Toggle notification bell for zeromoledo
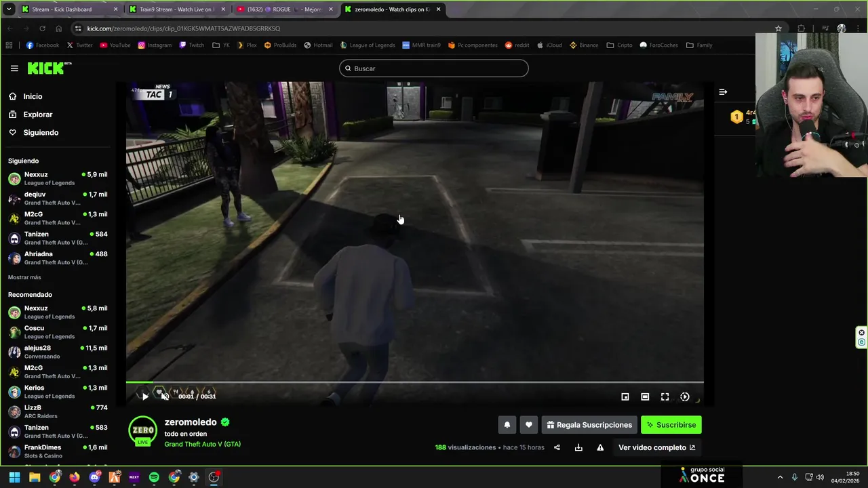Image resolution: width=868 pixels, height=488 pixels. click(x=507, y=425)
